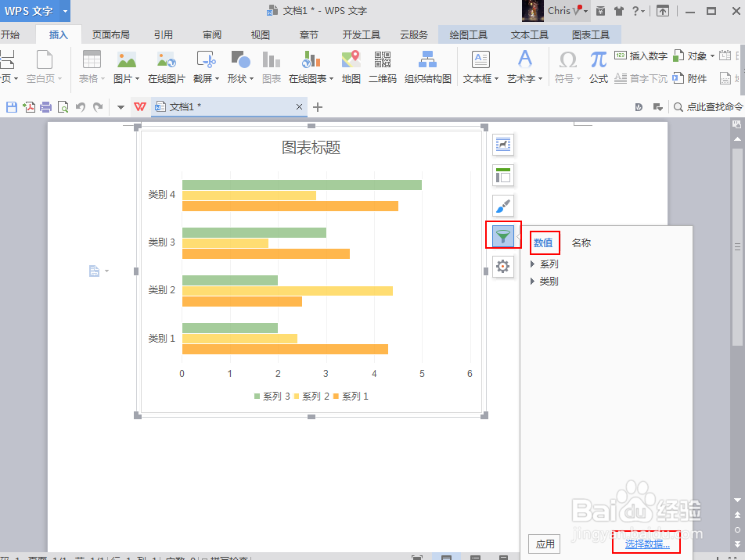The image size is (745, 560).
Task: Click the chart layout icon above the brush
Action: 502,175
